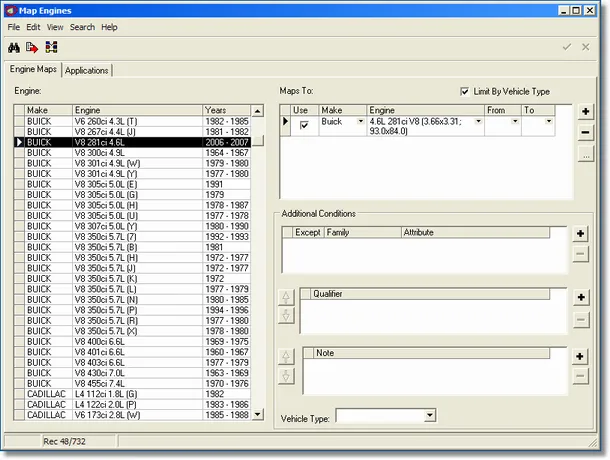This screenshot has height=460, width=610.
Task: Select row V8 350ci 5.7L (7)
Action: (132, 237)
